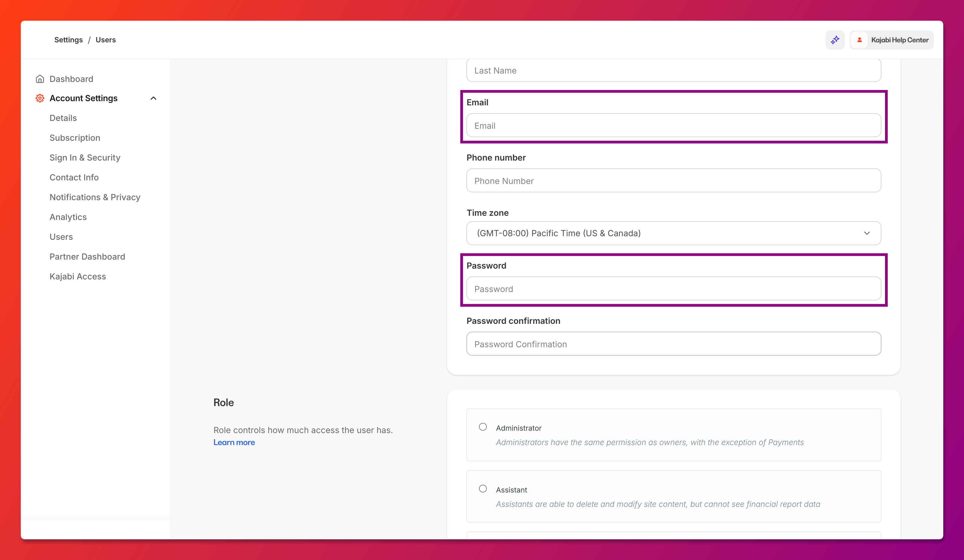Click the Phone number field label
This screenshot has height=560, width=964.
pos(496,158)
